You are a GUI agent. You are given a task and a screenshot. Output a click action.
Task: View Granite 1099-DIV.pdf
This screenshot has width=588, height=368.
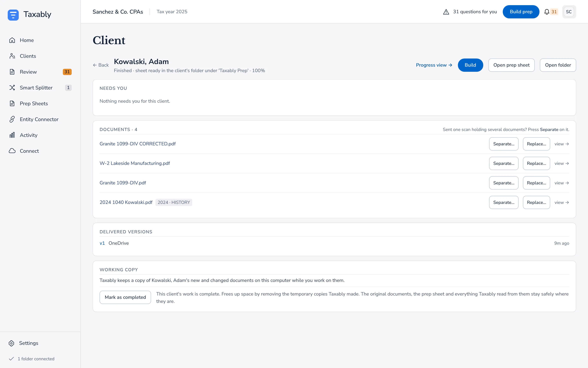tap(562, 183)
